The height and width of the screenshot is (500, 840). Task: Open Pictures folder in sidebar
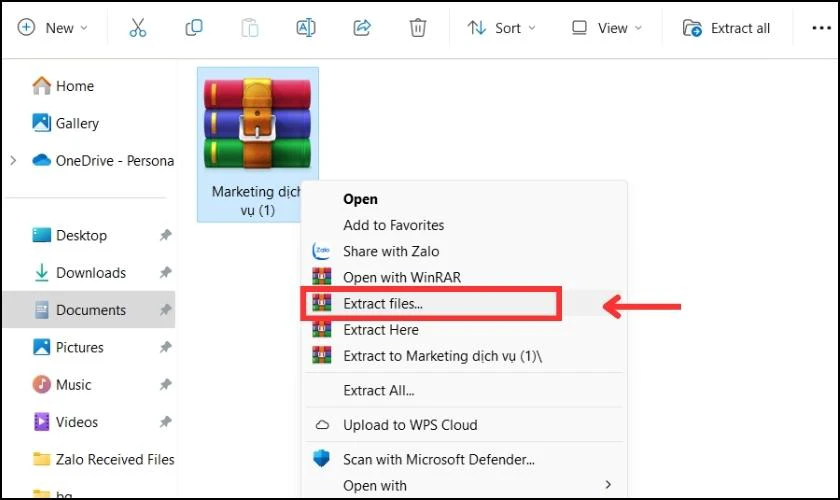pyautogui.click(x=68, y=347)
